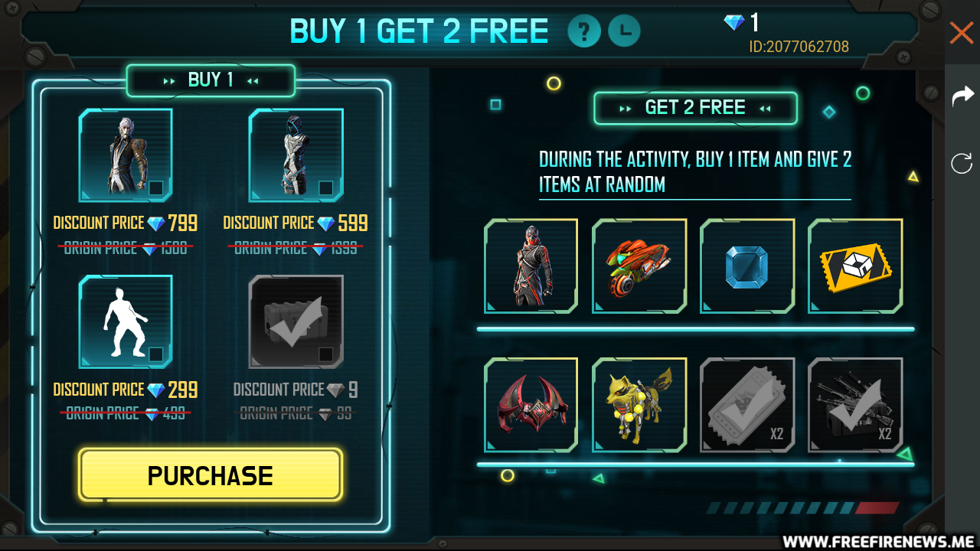View the orange motorbike reward

tap(639, 266)
